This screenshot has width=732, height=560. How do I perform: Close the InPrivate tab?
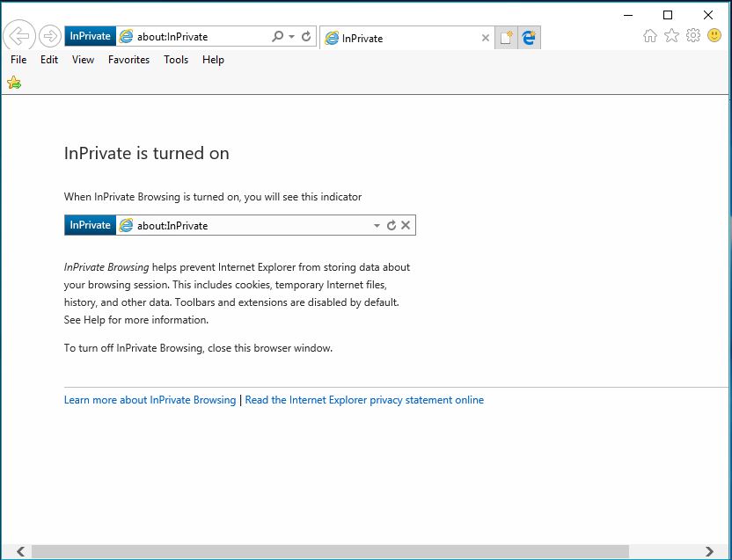[x=486, y=39]
